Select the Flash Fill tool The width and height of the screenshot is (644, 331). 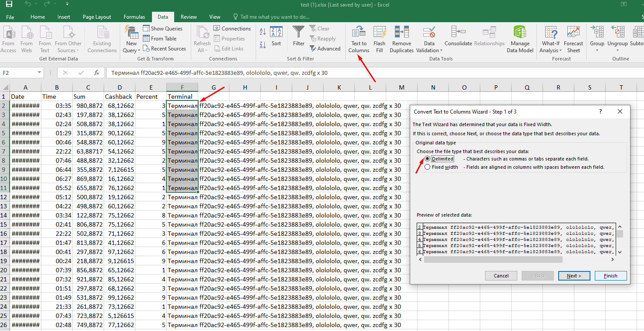(x=379, y=39)
